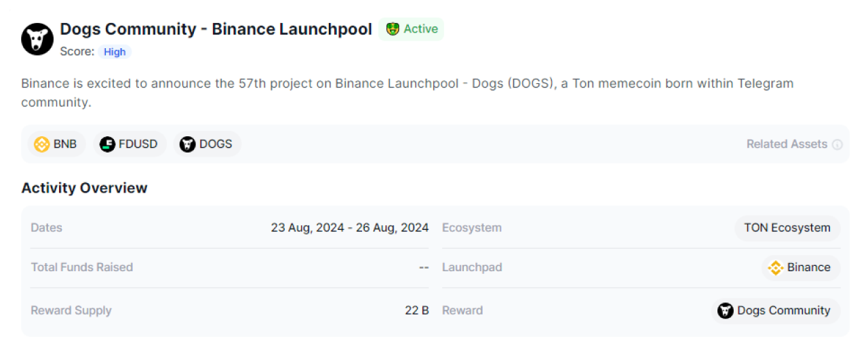Click the Binance launchpad logo icon
868x358 pixels.
coord(776,268)
